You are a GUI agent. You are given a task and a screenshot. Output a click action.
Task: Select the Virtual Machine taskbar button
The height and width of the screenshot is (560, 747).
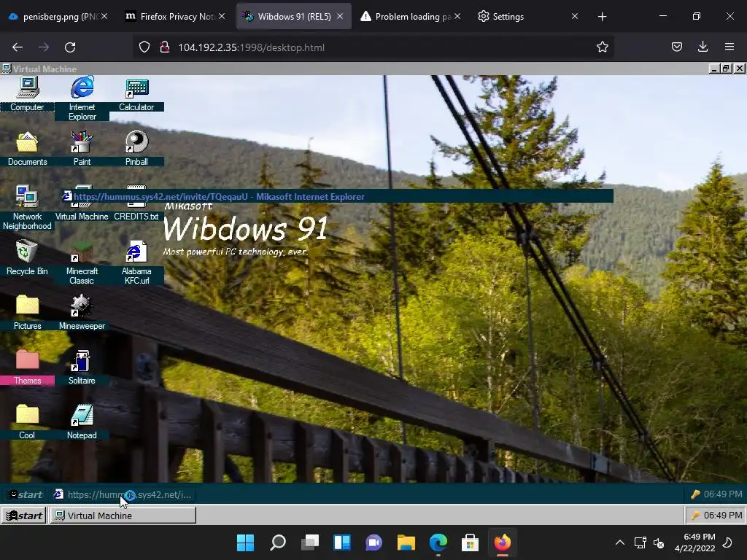[x=123, y=516]
